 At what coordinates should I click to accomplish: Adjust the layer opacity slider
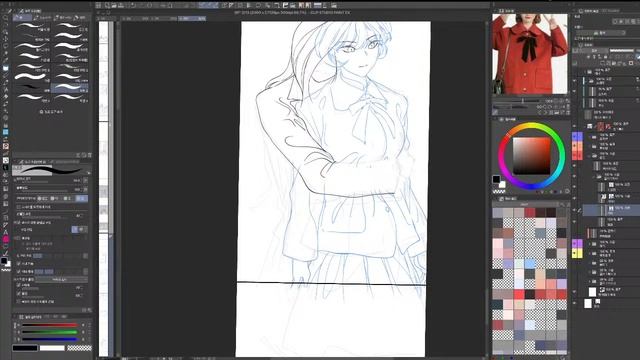pos(622,51)
